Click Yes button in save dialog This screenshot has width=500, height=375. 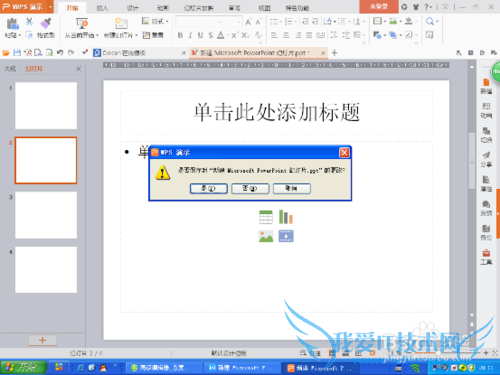[209, 188]
